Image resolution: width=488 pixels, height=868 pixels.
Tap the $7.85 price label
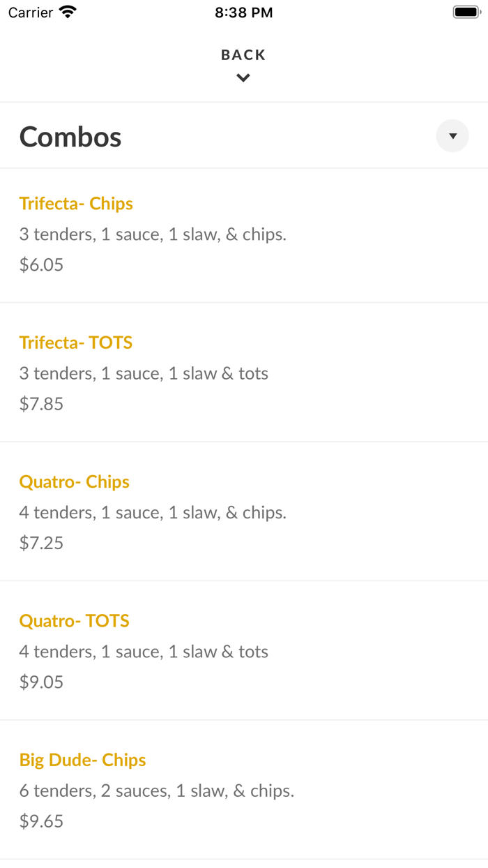[x=41, y=403]
